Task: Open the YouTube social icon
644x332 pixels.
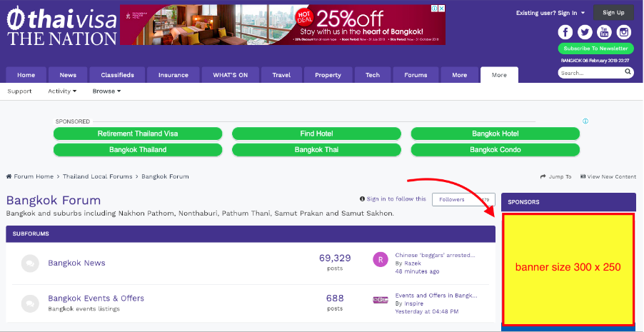Action: click(x=604, y=32)
